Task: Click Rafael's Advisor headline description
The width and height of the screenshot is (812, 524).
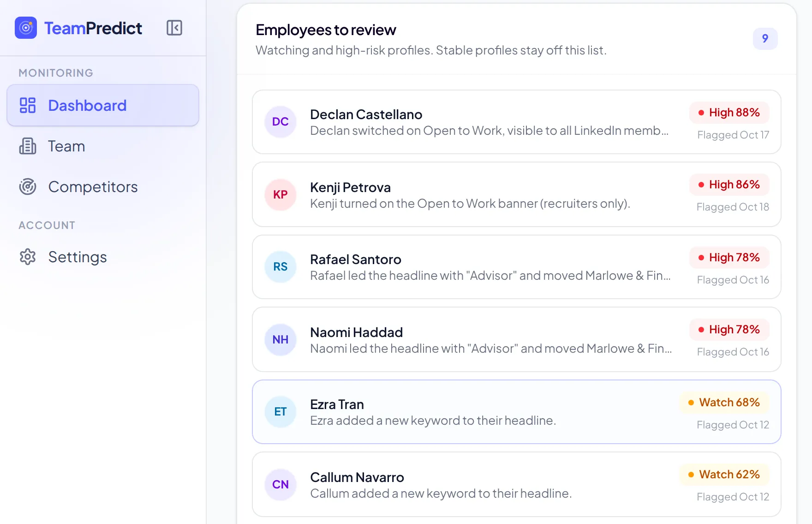Action: click(490, 276)
